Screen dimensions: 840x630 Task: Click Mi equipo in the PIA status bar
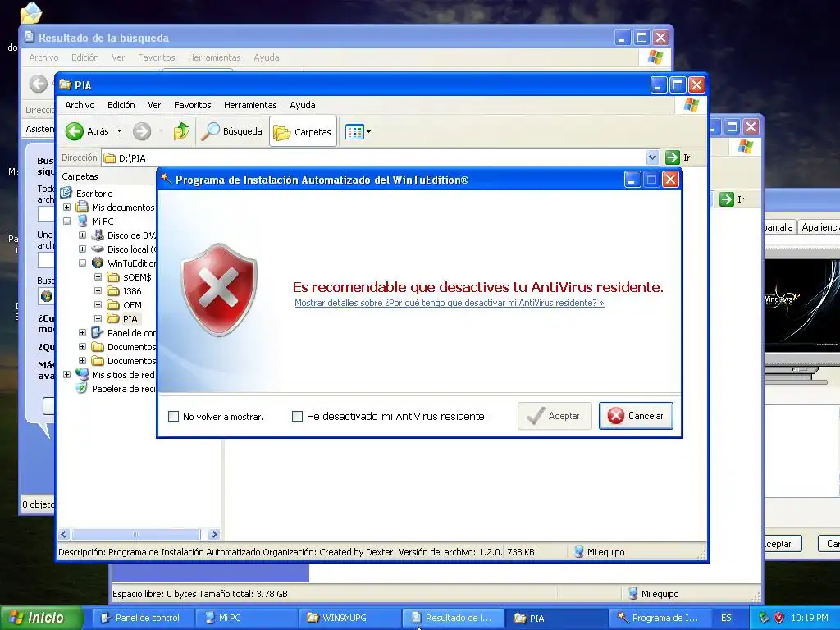pyautogui.click(x=599, y=552)
